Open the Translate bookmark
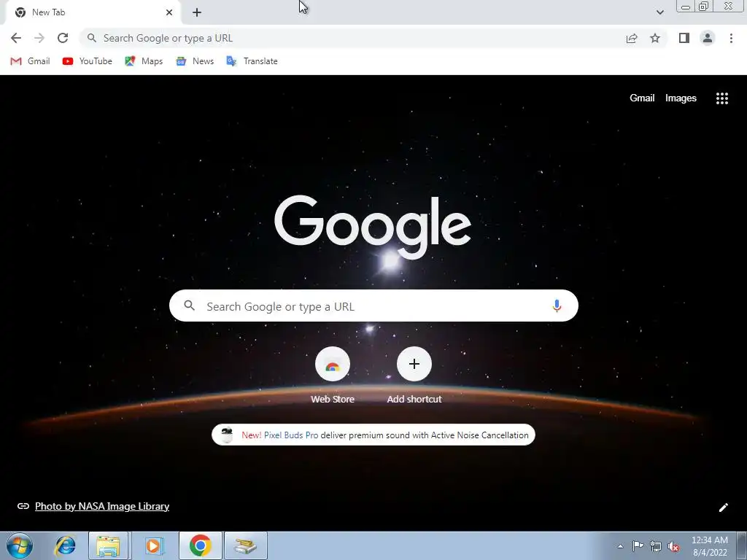The image size is (747, 560). [252, 61]
